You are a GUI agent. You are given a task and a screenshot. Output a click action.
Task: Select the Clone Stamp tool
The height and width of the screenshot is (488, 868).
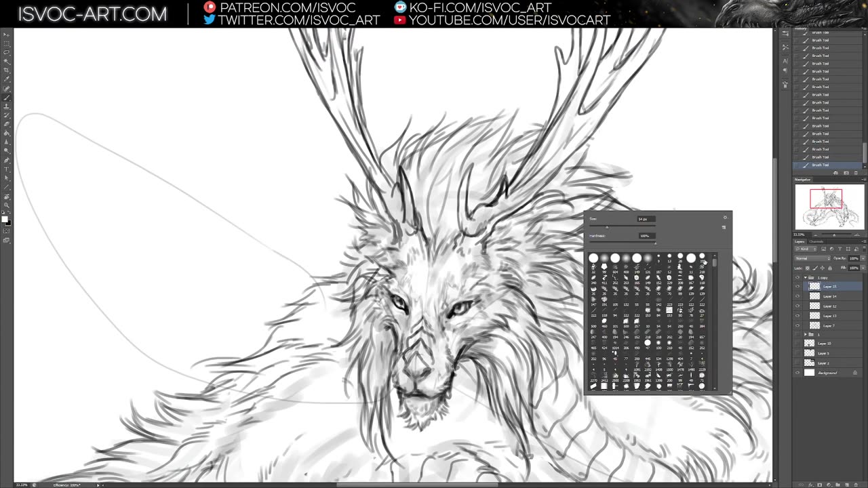pyautogui.click(x=7, y=106)
